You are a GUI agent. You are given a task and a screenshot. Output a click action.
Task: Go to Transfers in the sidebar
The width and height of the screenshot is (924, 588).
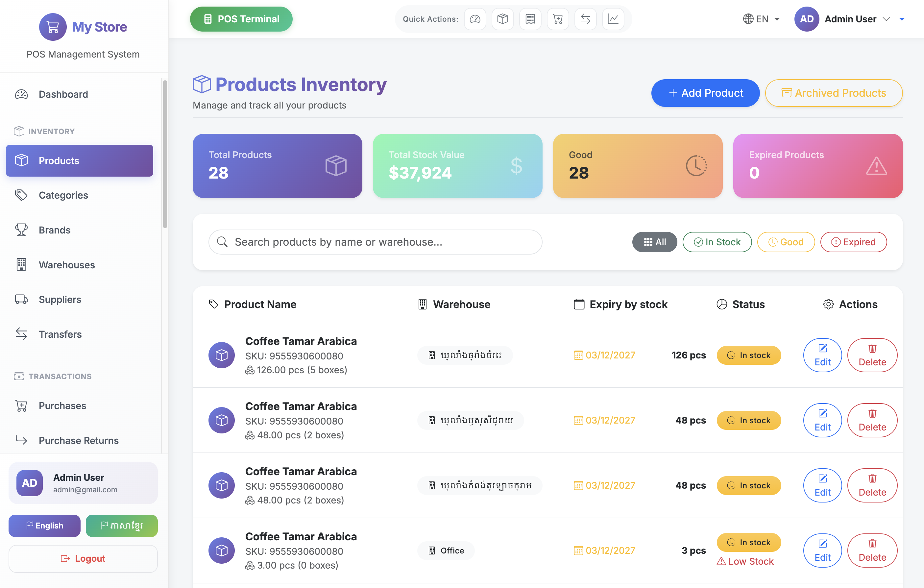tap(80, 334)
